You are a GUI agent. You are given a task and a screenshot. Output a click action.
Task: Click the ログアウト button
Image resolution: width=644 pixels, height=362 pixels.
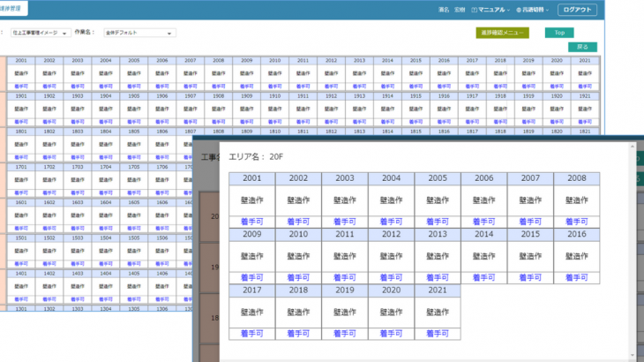click(578, 10)
